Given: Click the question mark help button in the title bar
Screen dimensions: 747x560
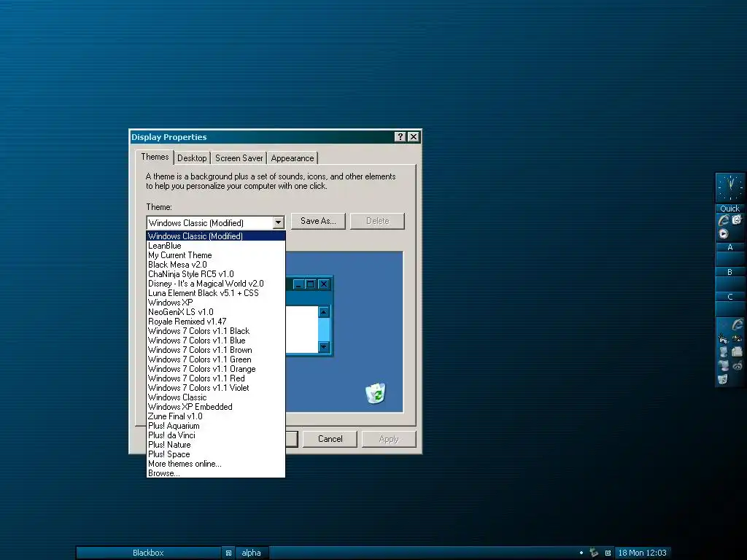Looking at the screenshot, I should tap(400, 137).
